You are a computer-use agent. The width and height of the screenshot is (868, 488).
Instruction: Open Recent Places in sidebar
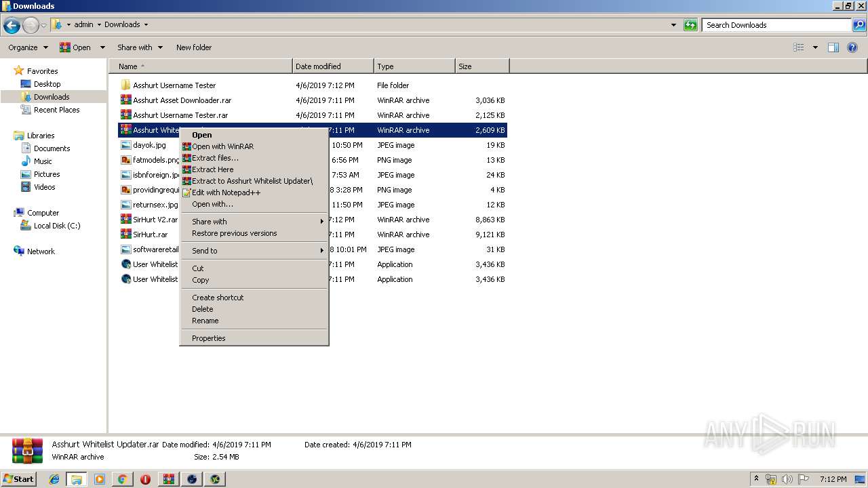(x=56, y=110)
